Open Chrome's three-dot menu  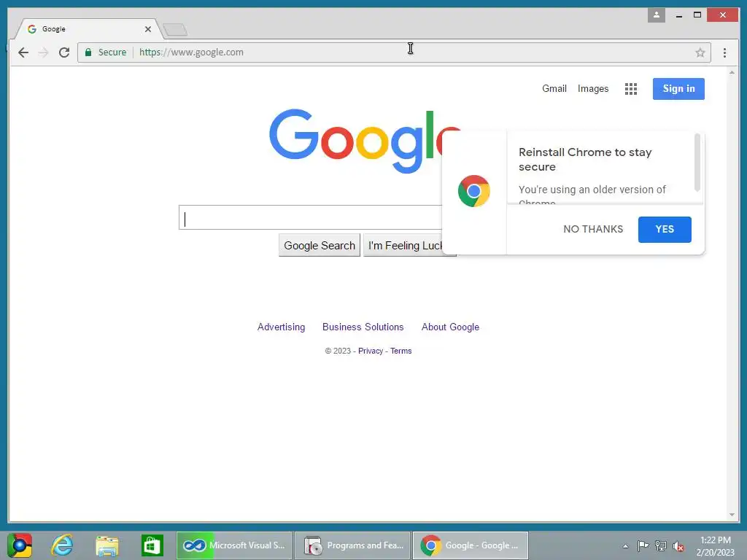[724, 52]
